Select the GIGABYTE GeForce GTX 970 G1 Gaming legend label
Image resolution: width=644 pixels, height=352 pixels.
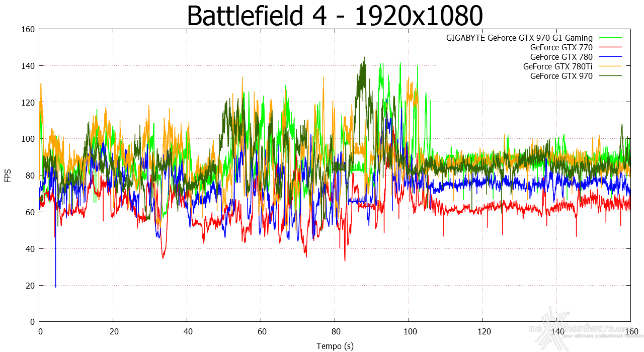coord(519,38)
